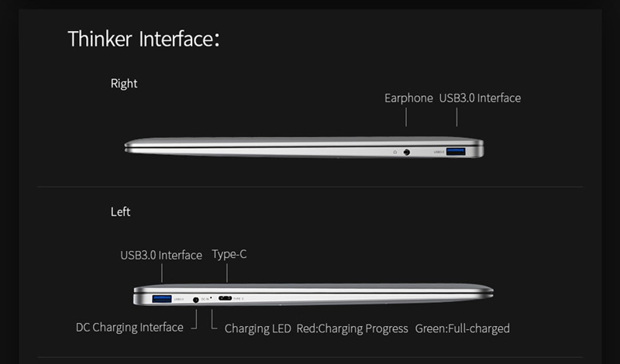Click the 'USB3.0 Interface' label in the Right section

click(x=480, y=98)
